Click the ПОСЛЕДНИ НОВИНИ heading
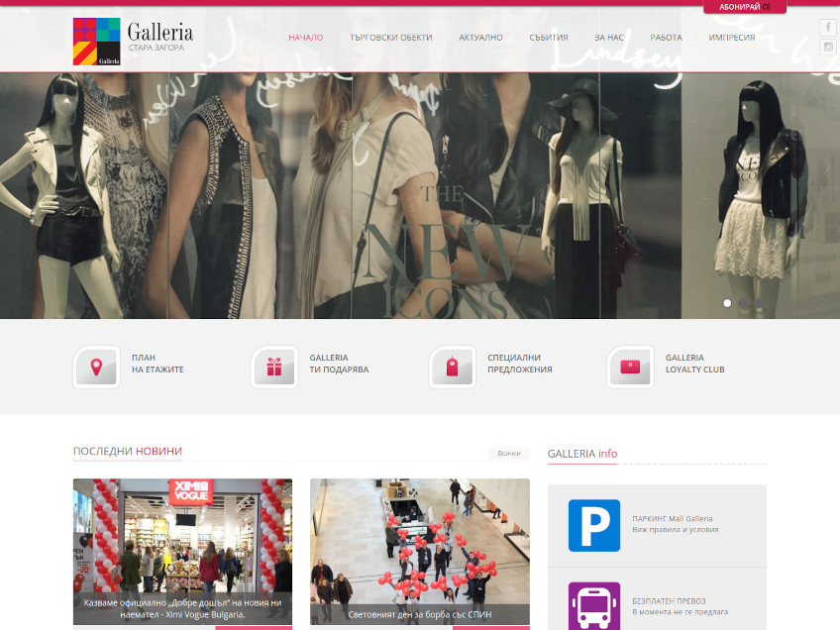The height and width of the screenshot is (630, 840). (x=128, y=451)
